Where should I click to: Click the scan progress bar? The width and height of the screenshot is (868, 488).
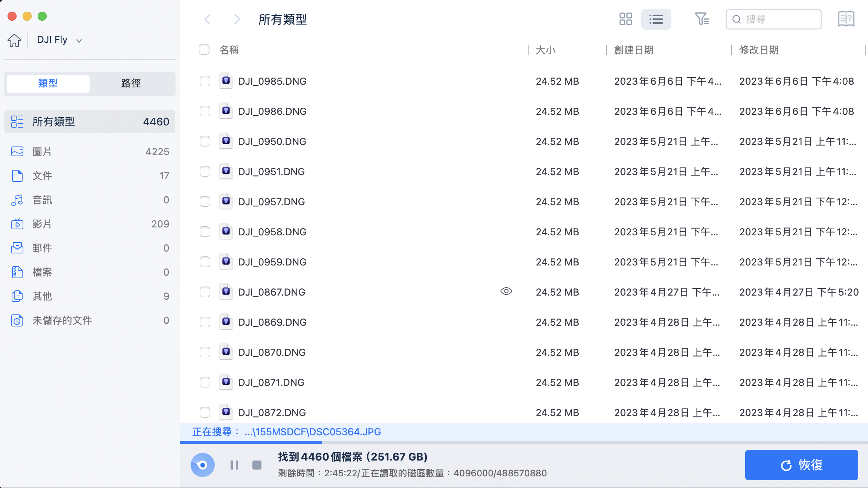pos(524,442)
